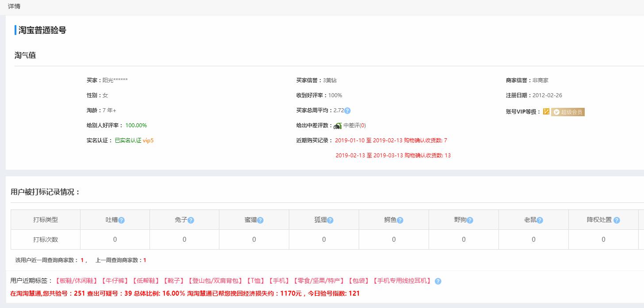Click the gold VIP level badge icon
This screenshot has height=308, width=644.
coord(547,112)
